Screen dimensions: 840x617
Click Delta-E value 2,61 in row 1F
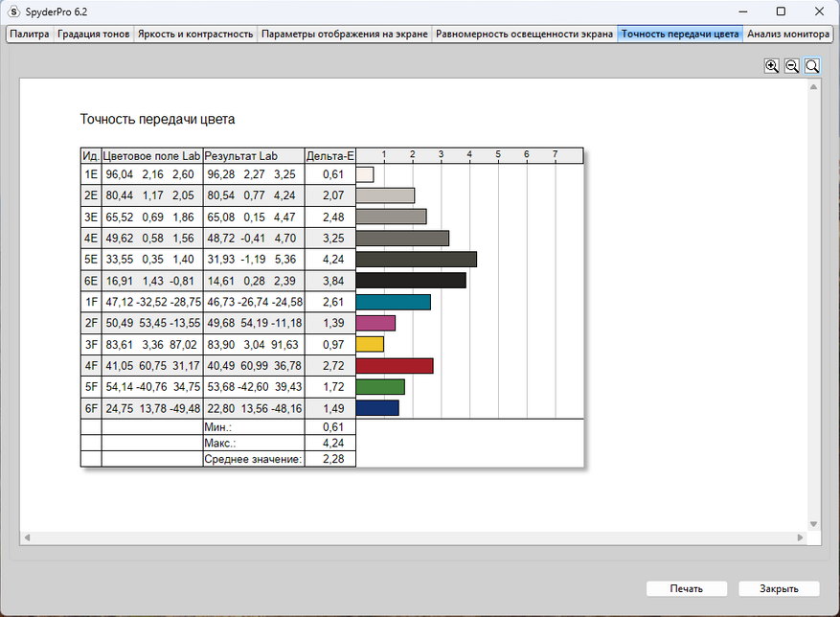pos(333,302)
